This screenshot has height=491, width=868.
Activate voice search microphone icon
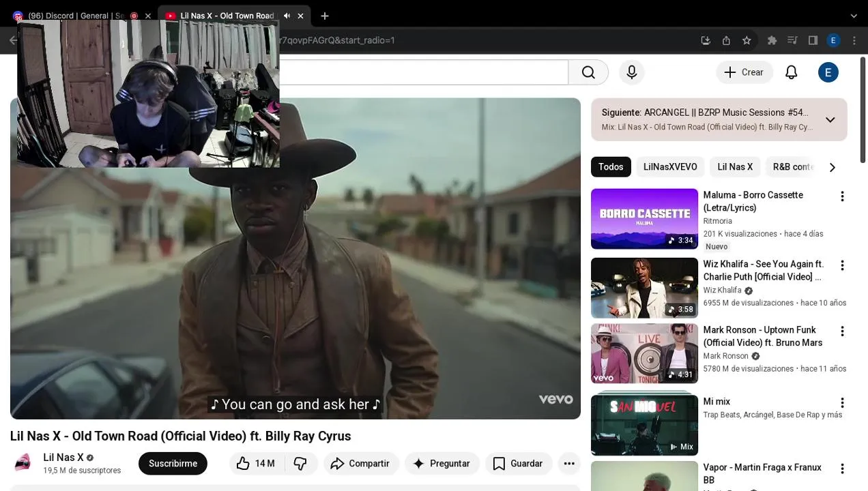632,72
